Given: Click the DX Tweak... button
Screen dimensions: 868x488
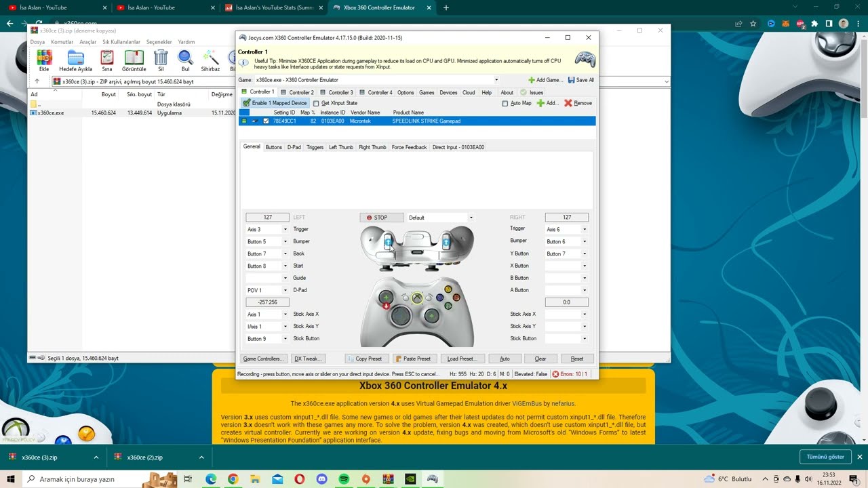Looking at the screenshot, I should (308, 359).
